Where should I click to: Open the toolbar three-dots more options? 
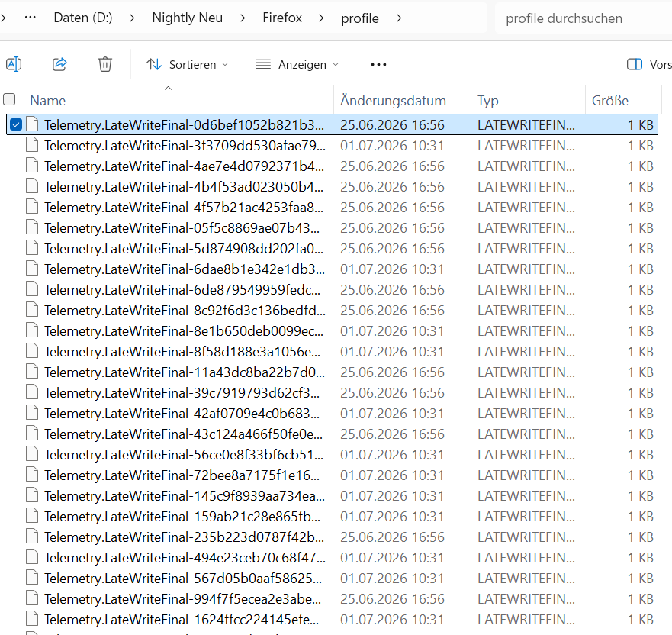[x=378, y=64]
